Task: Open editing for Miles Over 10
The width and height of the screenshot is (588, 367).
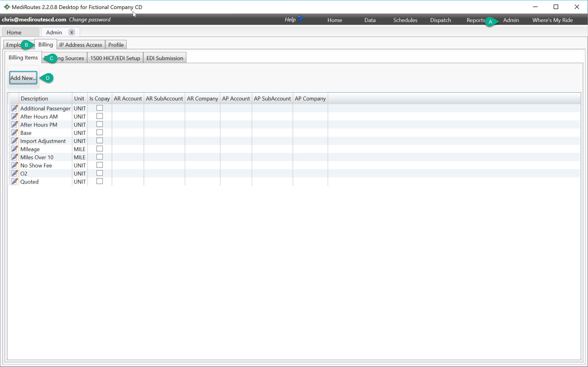Action: click(x=14, y=157)
